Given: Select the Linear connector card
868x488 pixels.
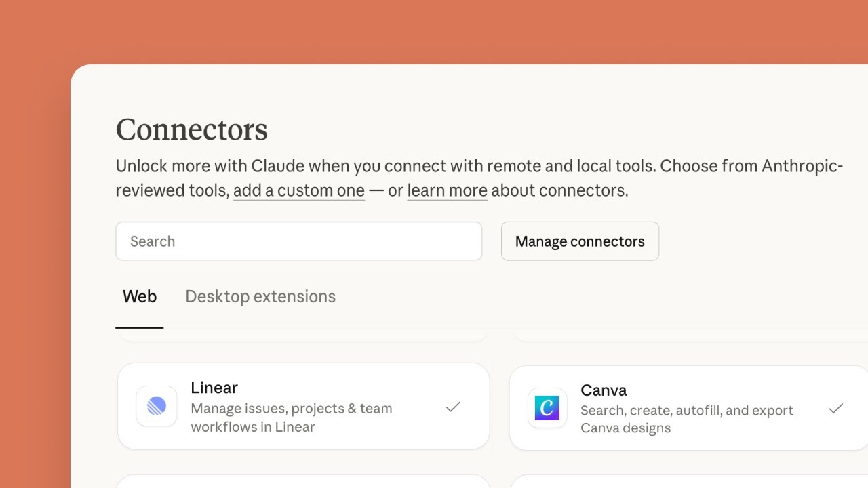Looking at the screenshot, I should click(x=304, y=406).
